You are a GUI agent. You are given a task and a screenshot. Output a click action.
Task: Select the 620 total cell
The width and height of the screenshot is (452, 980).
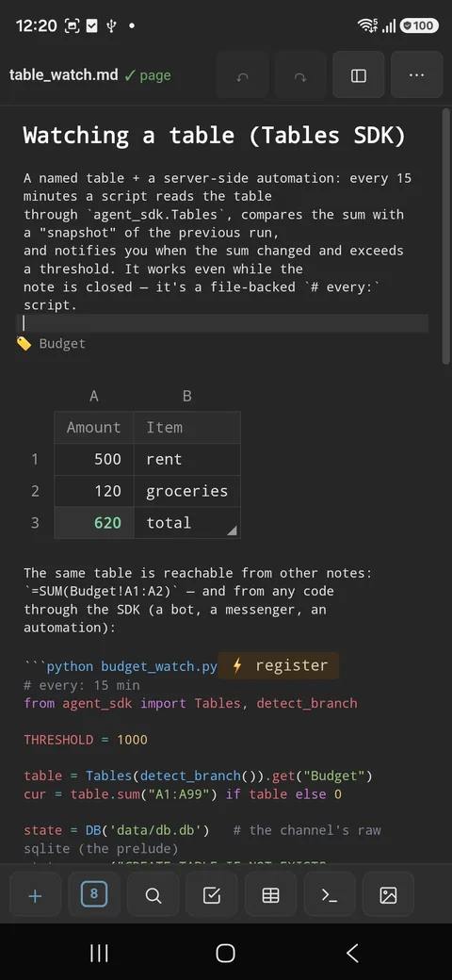point(94,522)
